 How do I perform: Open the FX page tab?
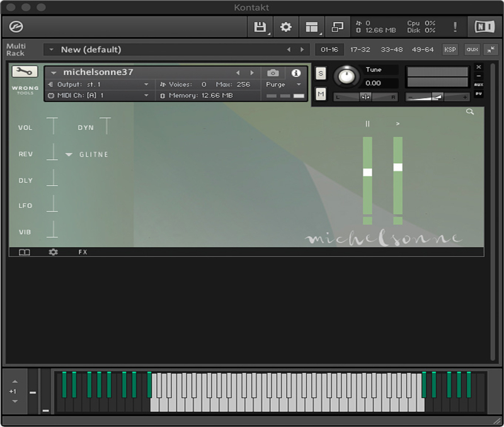coord(83,252)
